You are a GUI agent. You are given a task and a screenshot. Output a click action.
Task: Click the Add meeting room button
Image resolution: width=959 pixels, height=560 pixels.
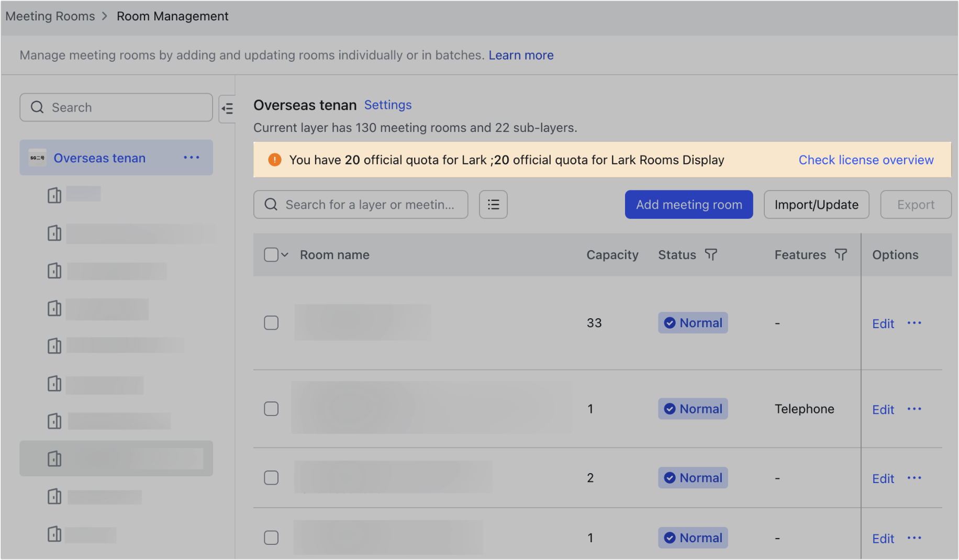[688, 204]
